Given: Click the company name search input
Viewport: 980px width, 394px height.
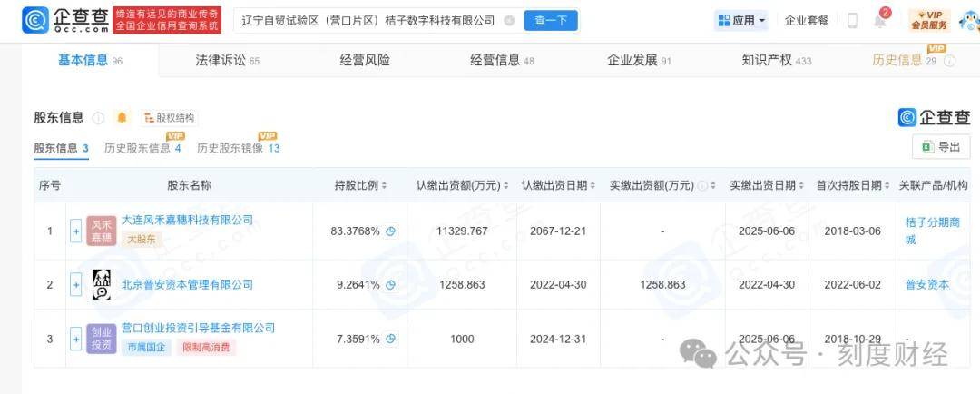Looking at the screenshot, I should click(368, 21).
